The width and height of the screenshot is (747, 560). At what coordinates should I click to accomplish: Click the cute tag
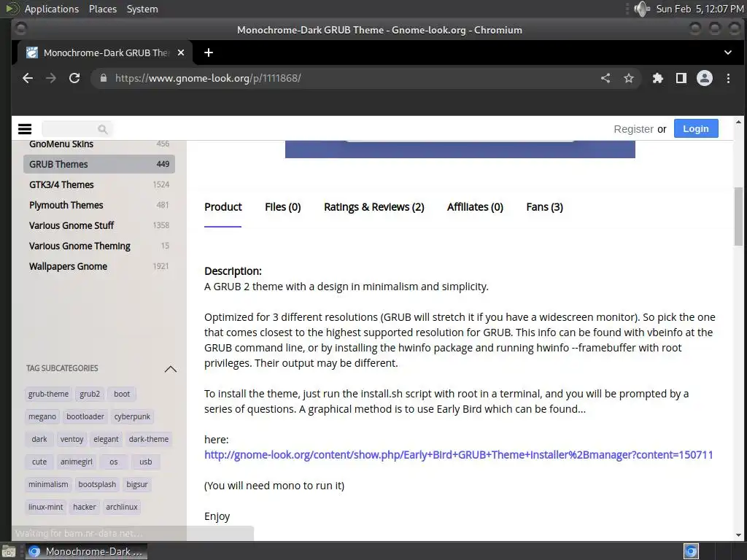pyautogui.click(x=39, y=462)
